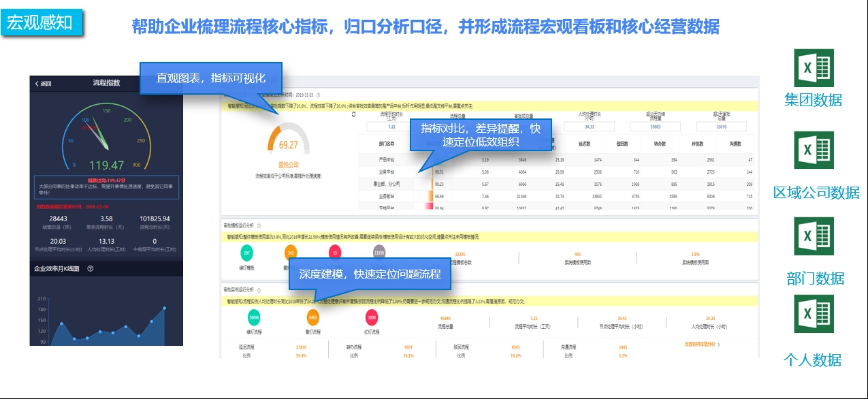Open the 区域公司数据 Excel file icon
This screenshot has width=868, height=399.
tap(814, 150)
